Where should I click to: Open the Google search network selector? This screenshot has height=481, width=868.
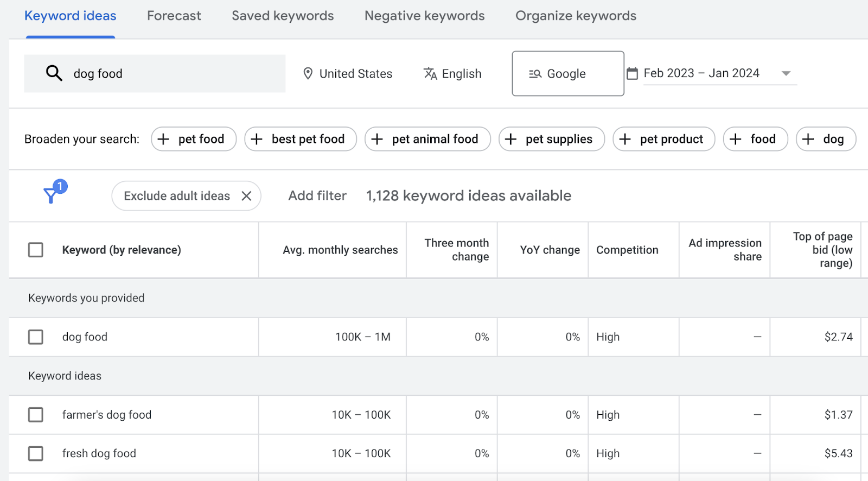pos(567,74)
